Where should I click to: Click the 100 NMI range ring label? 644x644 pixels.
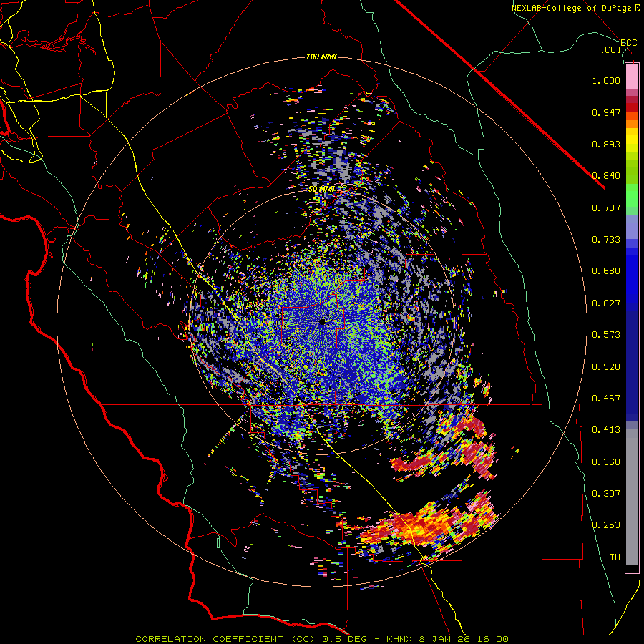[321, 57]
